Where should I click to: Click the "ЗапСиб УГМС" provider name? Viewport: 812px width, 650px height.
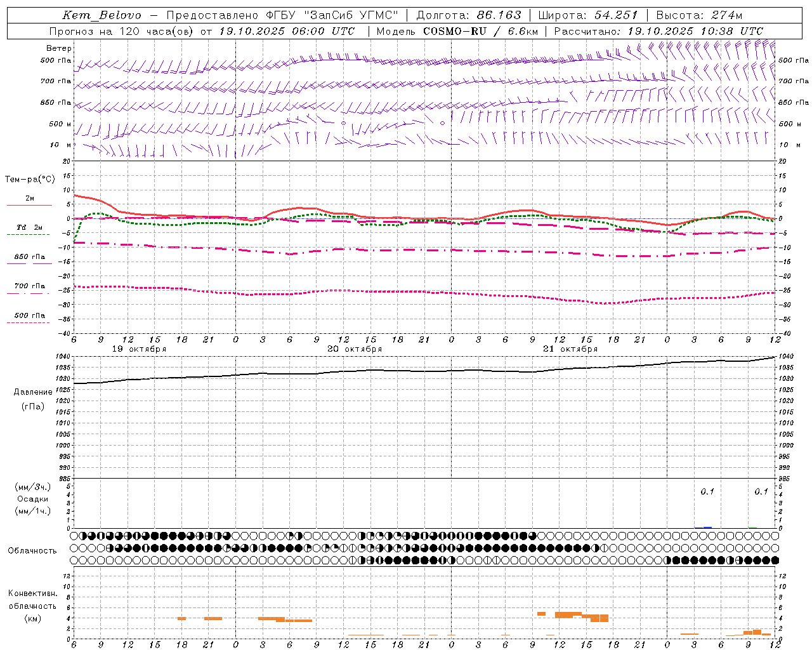click(x=351, y=15)
